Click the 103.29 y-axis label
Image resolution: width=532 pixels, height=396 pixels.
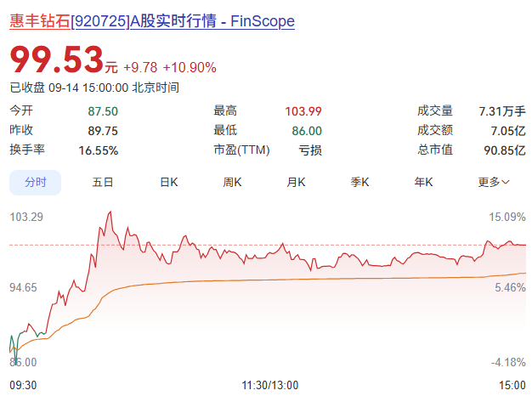tap(26, 217)
